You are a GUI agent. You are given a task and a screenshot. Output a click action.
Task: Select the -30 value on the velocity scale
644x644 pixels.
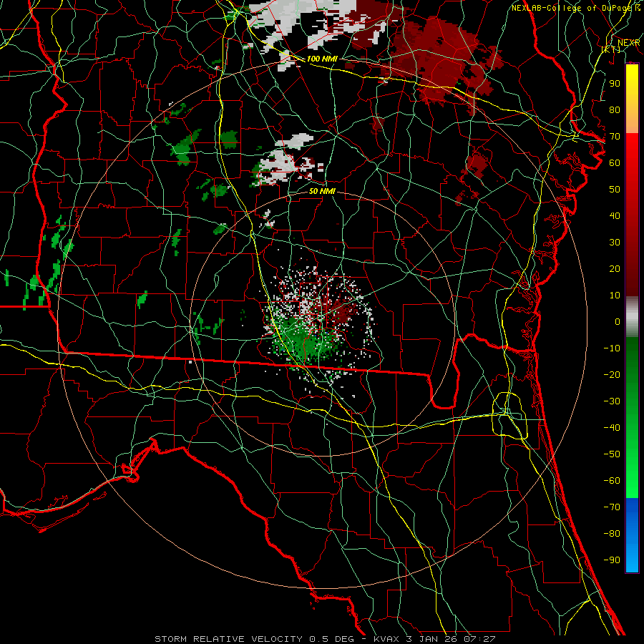point(612,401)
